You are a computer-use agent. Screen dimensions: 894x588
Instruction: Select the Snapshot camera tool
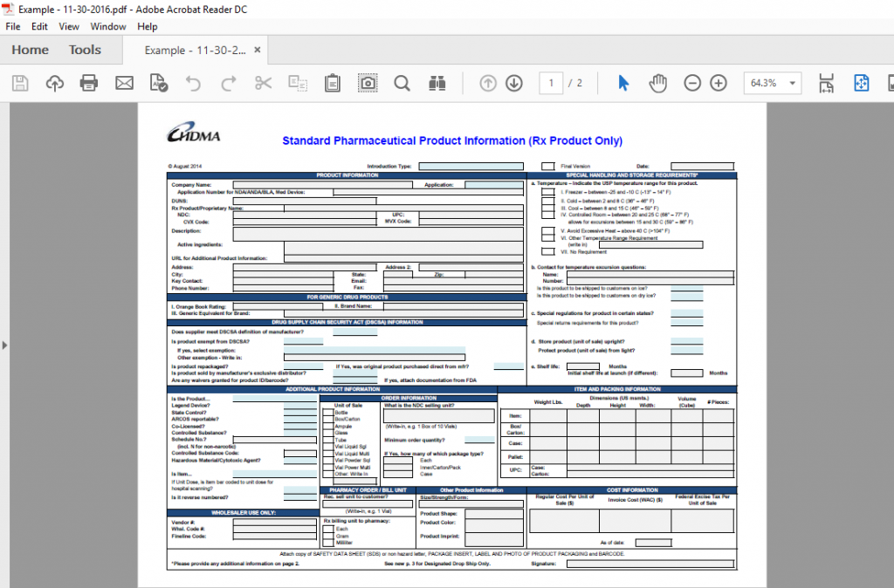coord(368,83)
